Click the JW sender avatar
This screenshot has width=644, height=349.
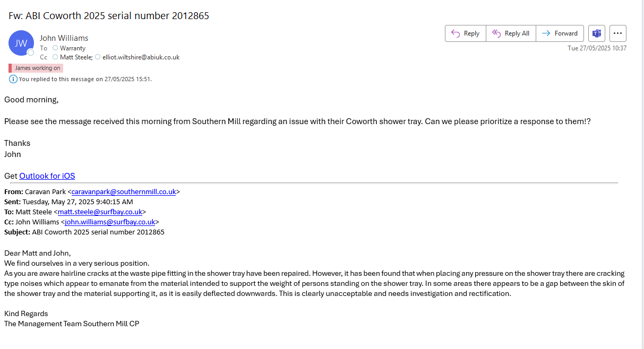pyautogui.click(x=21, y=43)
